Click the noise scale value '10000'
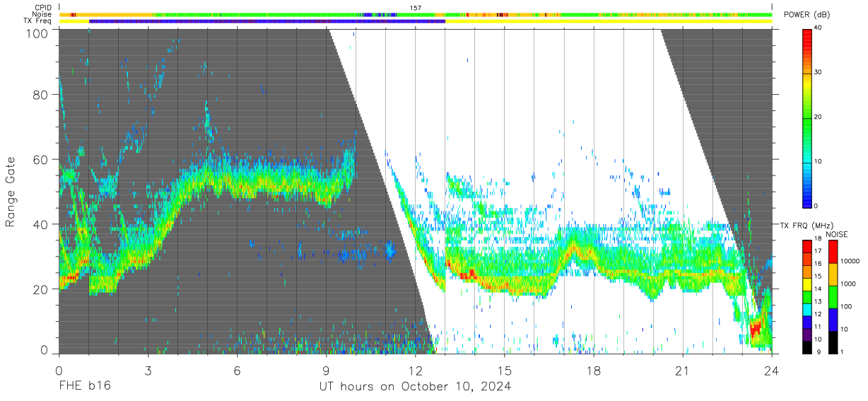 (850, 261)
